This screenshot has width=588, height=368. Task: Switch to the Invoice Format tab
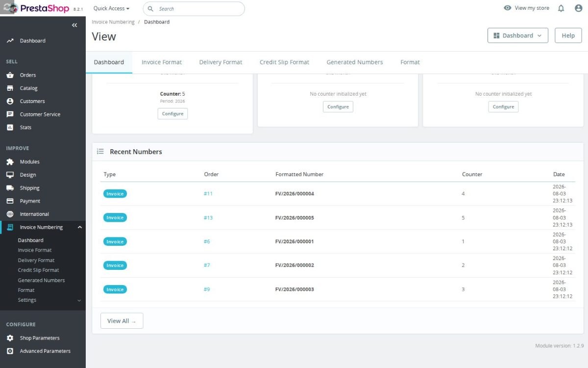(162, 62)
